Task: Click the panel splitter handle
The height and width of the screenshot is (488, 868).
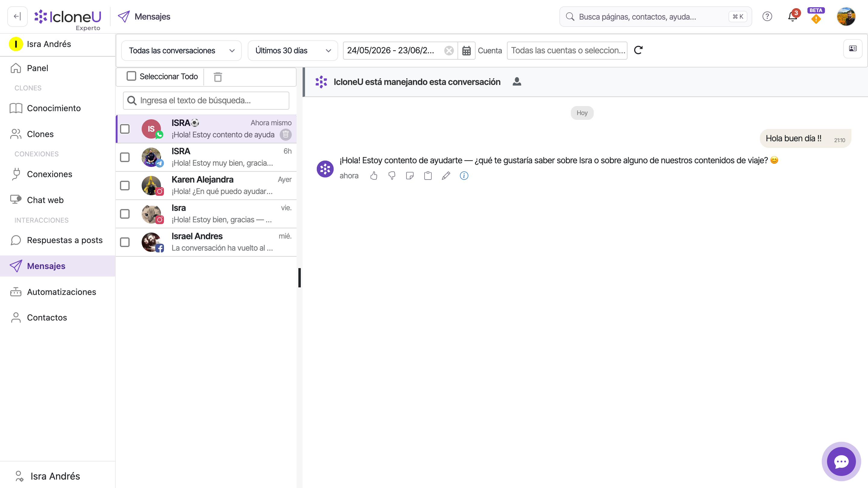Action: click(x=299, y=278)
